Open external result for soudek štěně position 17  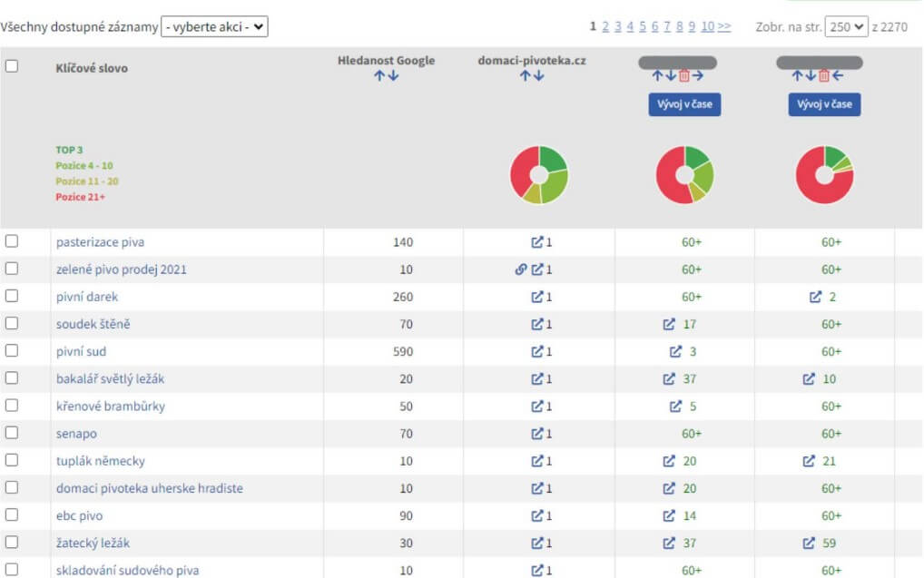point(669,324)
